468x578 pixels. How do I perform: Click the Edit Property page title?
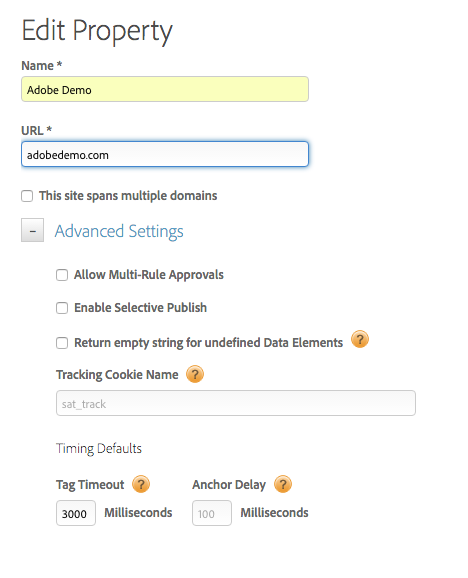click(x=97, y=31)
